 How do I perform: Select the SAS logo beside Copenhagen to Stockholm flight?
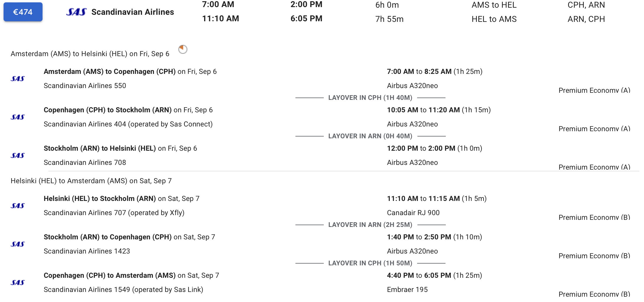tap(18, 117)
